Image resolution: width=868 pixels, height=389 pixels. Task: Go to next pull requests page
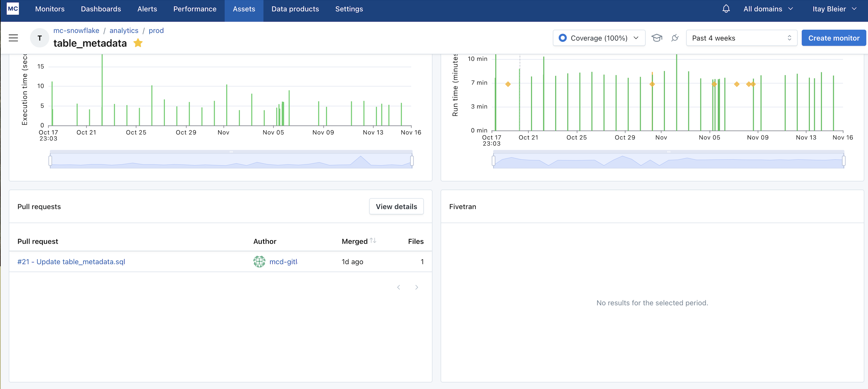point(416,287)
